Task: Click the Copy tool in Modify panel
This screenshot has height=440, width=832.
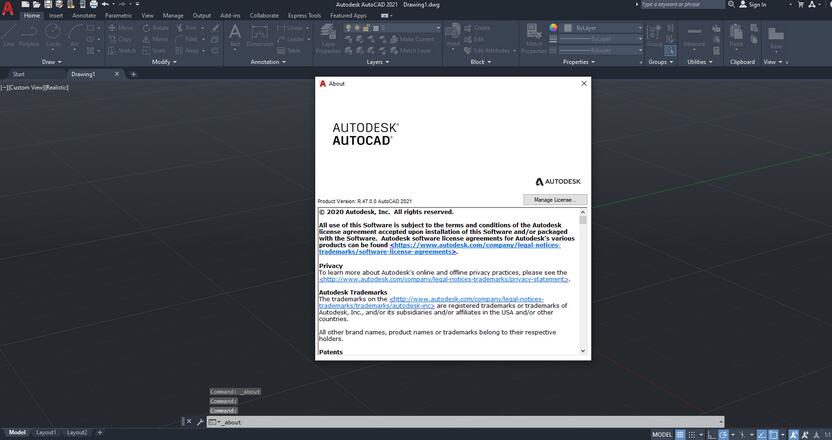Action: point(120,39)
